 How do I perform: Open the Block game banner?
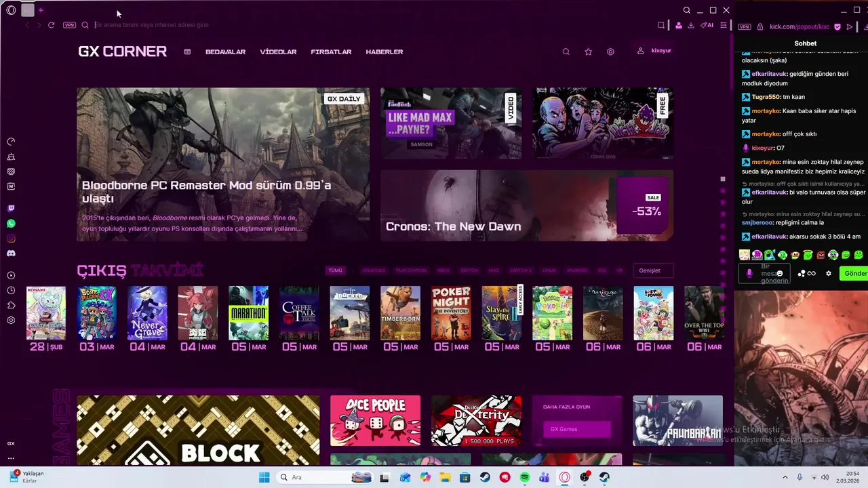198,430
